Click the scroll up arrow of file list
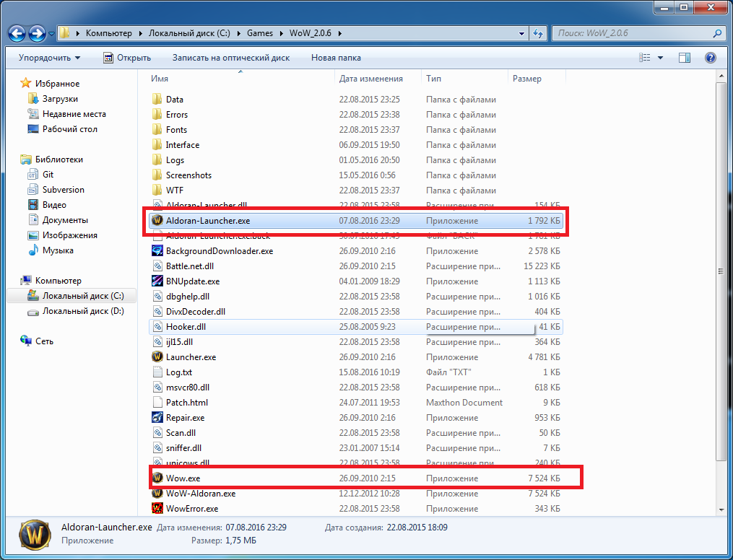733x560 pixels. pos(721,75)
